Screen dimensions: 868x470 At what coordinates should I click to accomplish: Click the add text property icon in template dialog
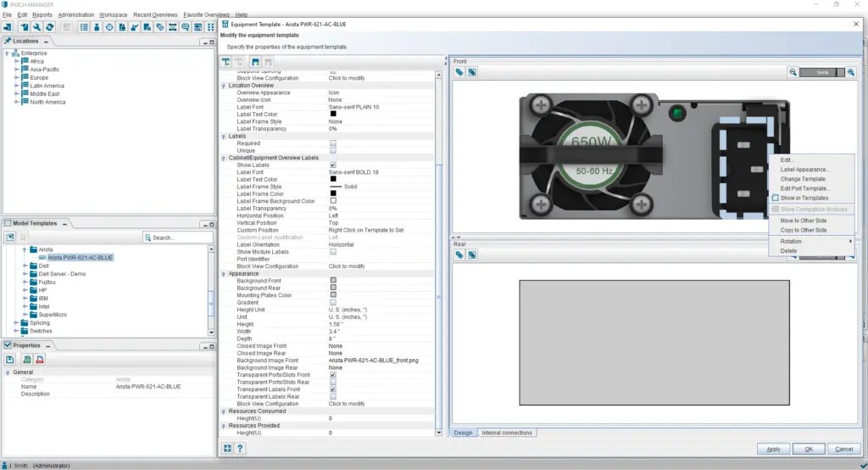[226, 62]
